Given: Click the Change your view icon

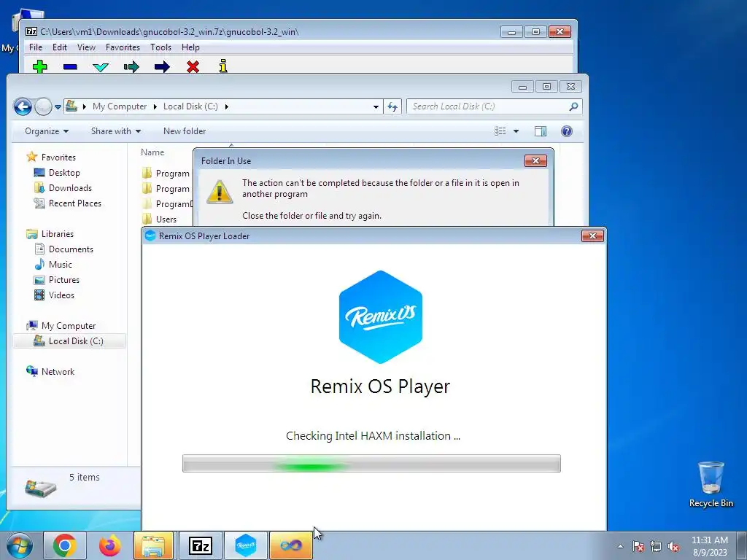Looking at the screenshot, I should pos(500,131).
